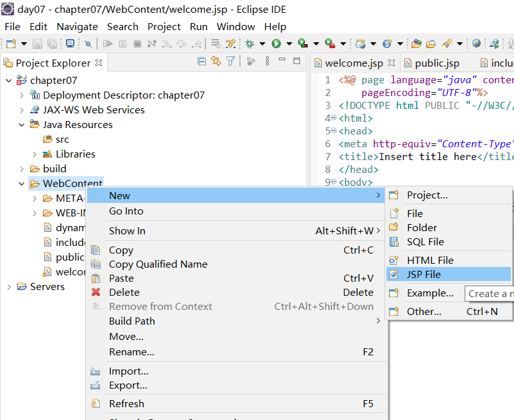Click the Terminate debug icon
The image size is (514, 420).
137,44
